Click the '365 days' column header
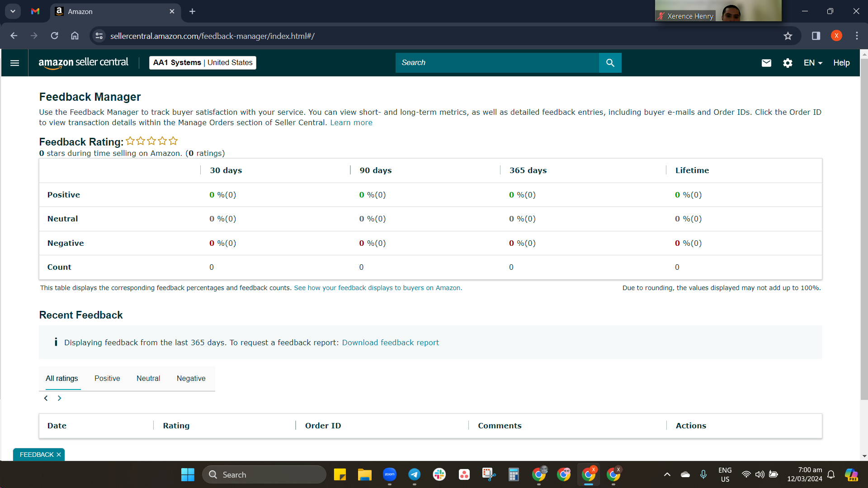 [528, 170]
